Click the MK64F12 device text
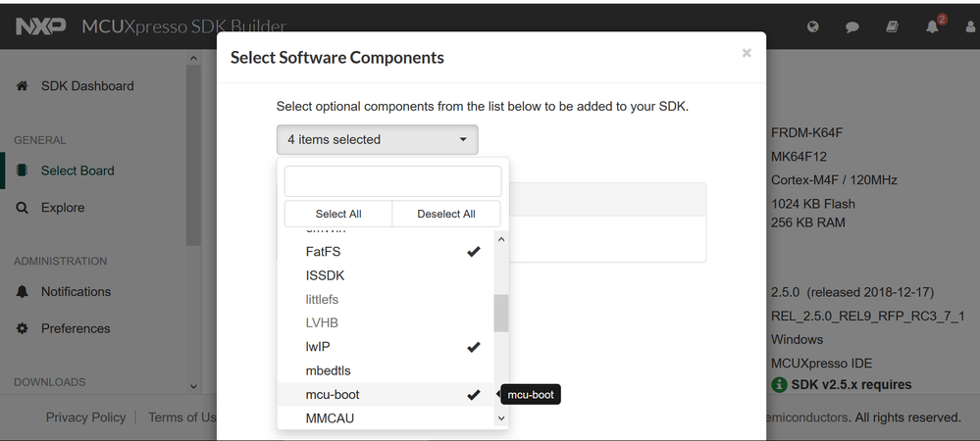The height and width of the screenshot is (441, 980). click(x=799, y=156)
